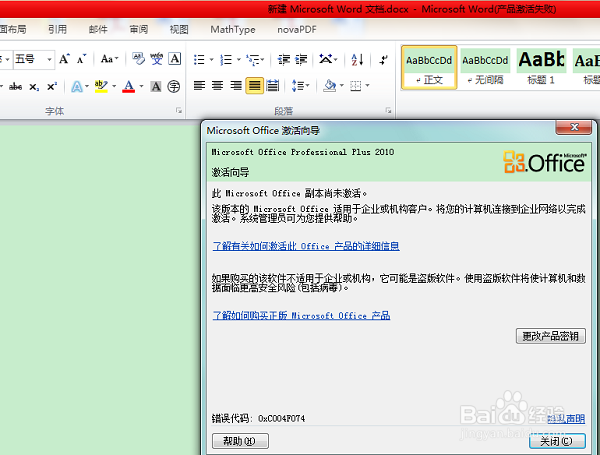Open the Borders dropdown arrow
This screenshot has height=455, width=600.
coord(367,86)
